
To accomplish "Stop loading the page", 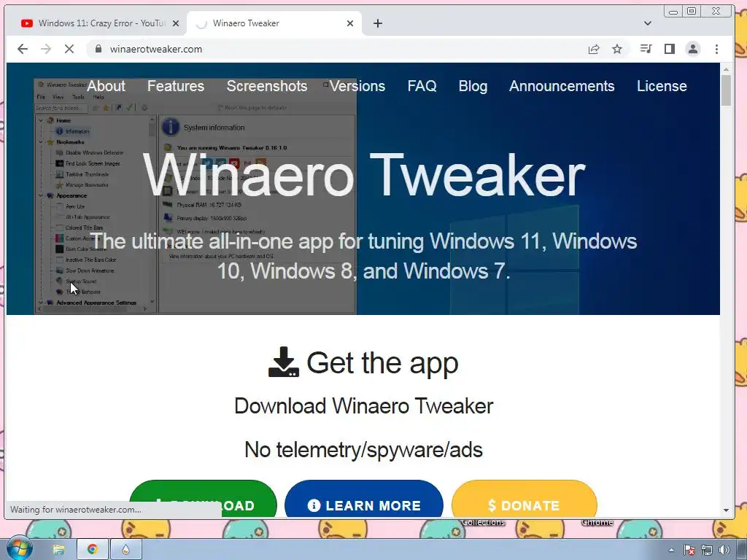I will tap(69, 49).
